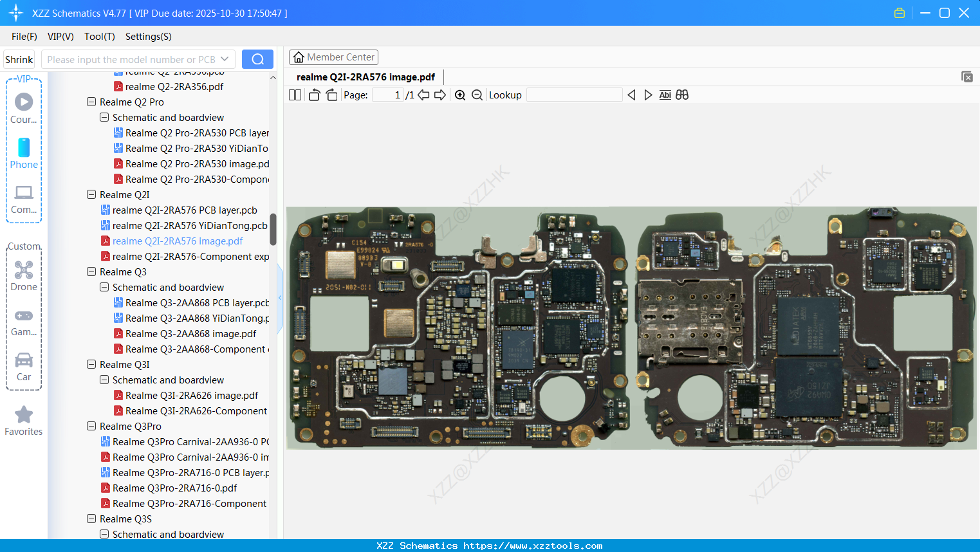Collapse Schematic and boardview under Realme Q3

(104, 288)
